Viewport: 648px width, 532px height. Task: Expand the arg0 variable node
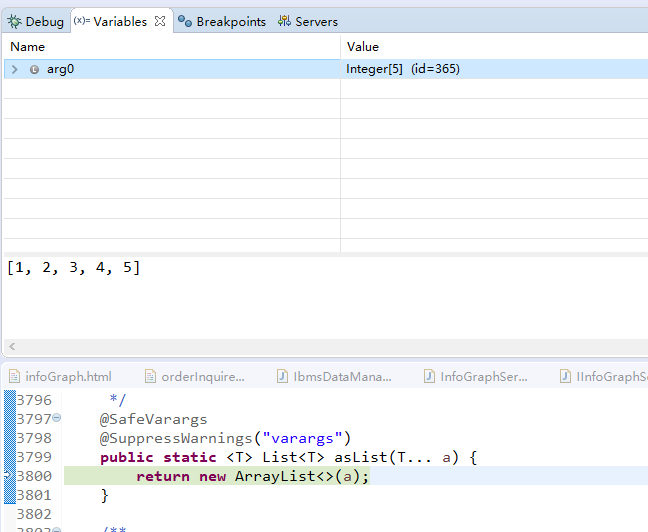(15, 69)
